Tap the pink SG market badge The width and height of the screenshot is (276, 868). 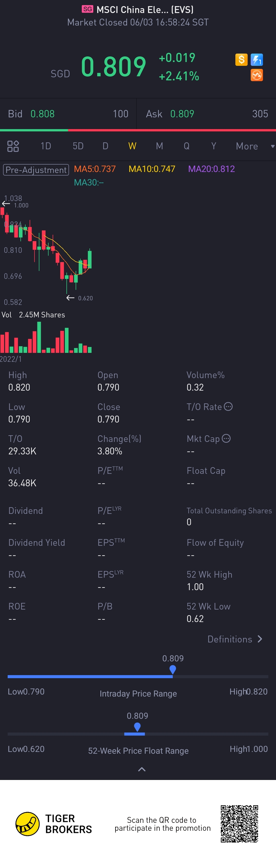[87, 9]
